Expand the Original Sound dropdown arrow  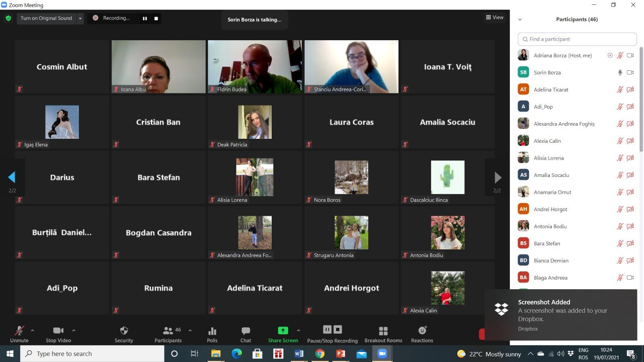click(80, 18)
